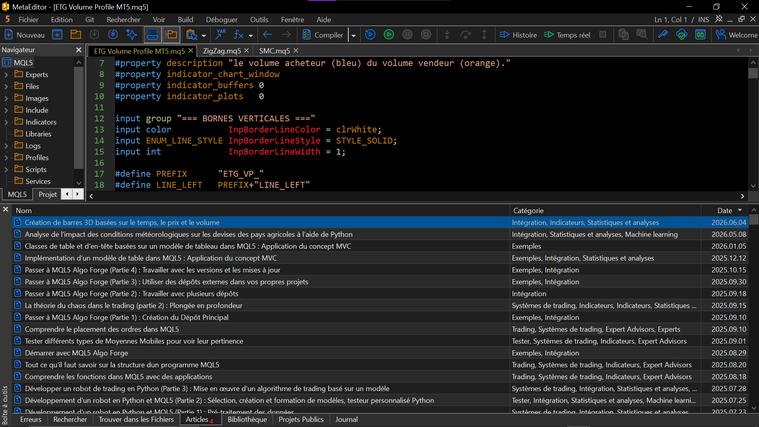Click the find in files magnifier icon
The height and width of the screenshot is (427, 759).
tap(642, 35)
